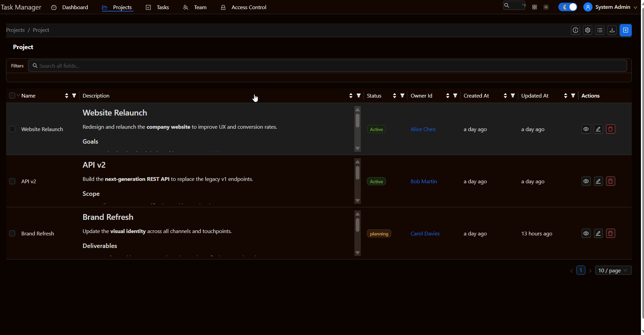Click page number 1 in pagination
Viewport: 644px width, 335px height.
[x=581, y=270]
